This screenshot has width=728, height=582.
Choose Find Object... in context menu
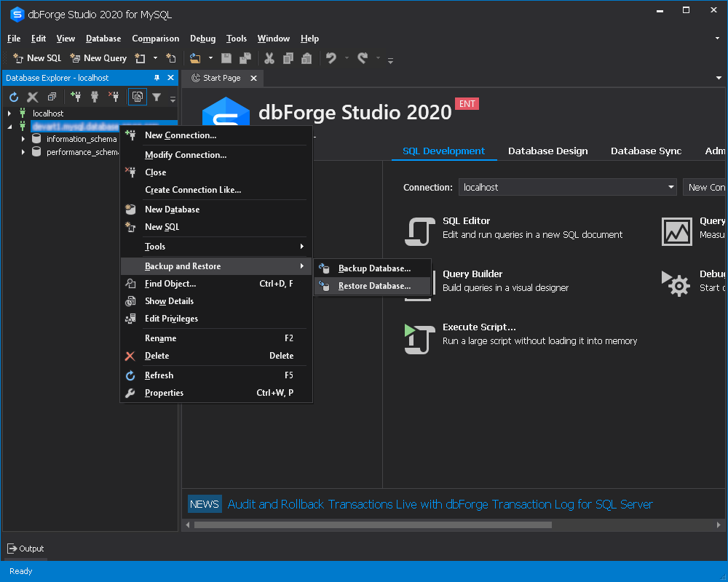(216, 284)
